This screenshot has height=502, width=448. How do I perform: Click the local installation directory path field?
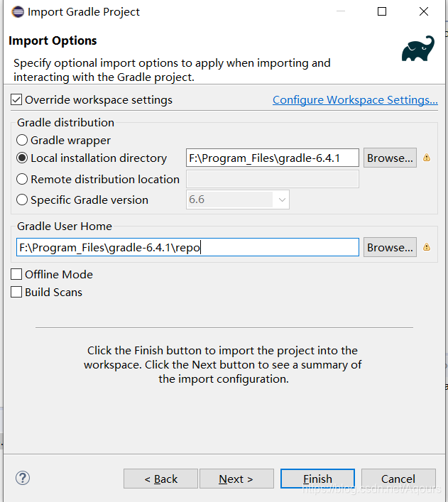coord(273,158)
